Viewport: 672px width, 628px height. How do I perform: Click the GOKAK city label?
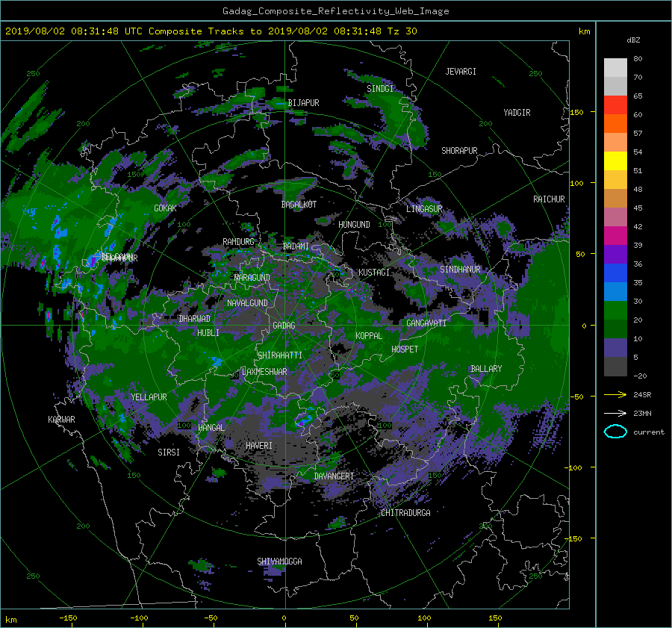165,208
